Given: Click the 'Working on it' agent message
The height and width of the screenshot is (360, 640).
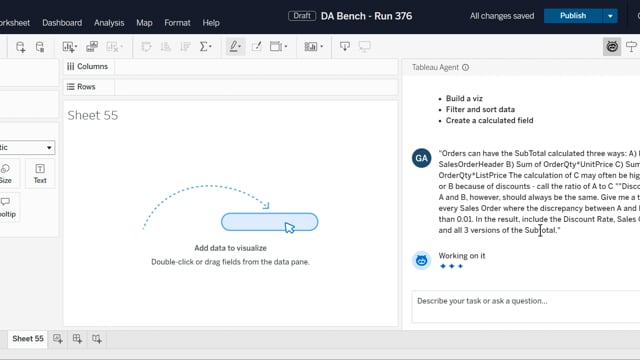Looking at the screenshot, I should (462, 256).
